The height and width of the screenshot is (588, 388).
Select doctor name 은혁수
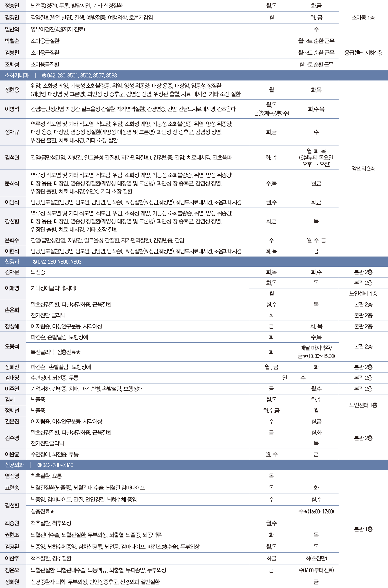coord(12,240)
